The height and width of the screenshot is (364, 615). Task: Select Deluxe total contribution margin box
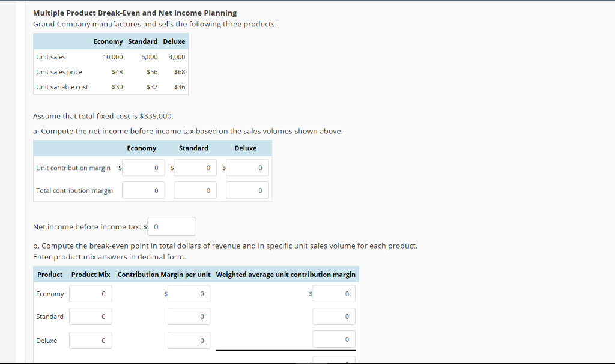pos(247,190)
